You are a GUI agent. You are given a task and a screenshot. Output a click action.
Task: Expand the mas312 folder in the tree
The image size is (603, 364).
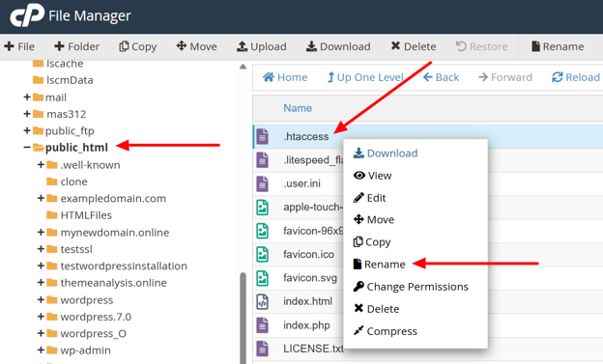coord(26,114)
